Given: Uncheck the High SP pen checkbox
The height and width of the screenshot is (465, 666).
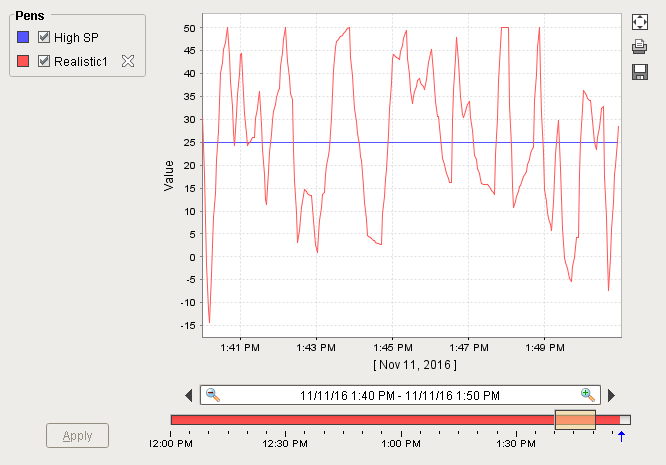Looking at the screenshot, I should [x=44, y=37].
